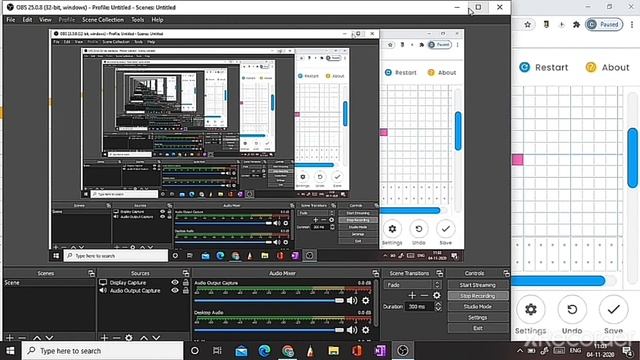Pop out the Audio Mixer dock panel
Image resolution: width=640 pixels, height=360 pixels.
pos(376,273)
